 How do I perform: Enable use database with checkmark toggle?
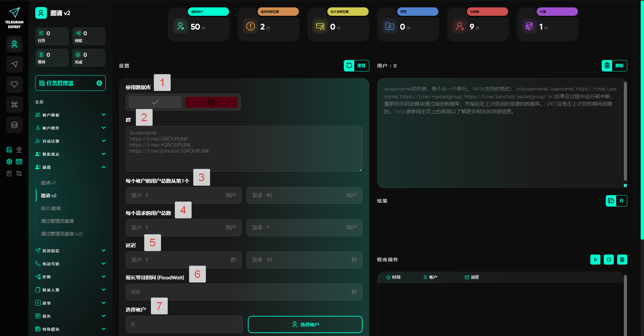(x=155, y=102)
